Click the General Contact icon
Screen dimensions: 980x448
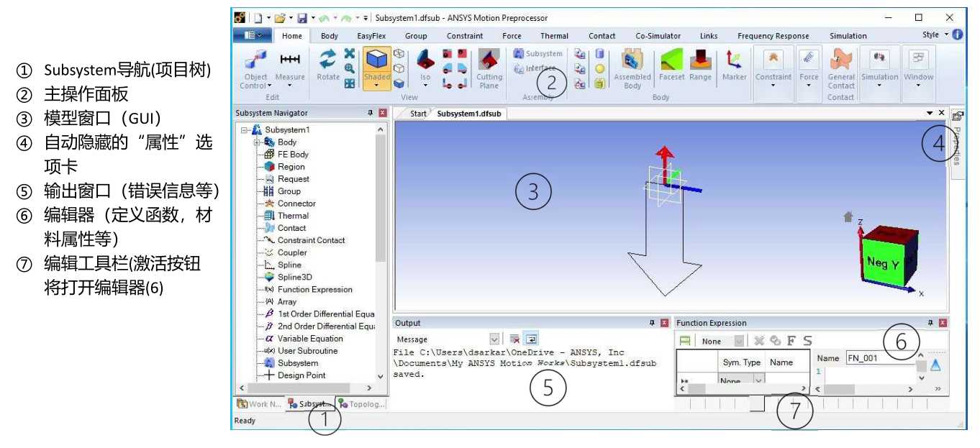pos(840,69)
